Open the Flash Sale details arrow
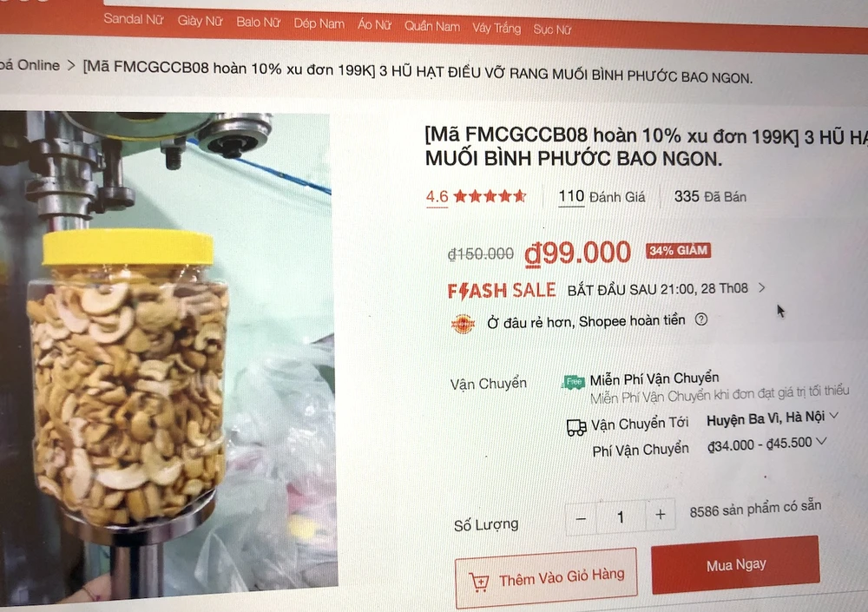This screenshot has width=868, height=612. [762, 288]
